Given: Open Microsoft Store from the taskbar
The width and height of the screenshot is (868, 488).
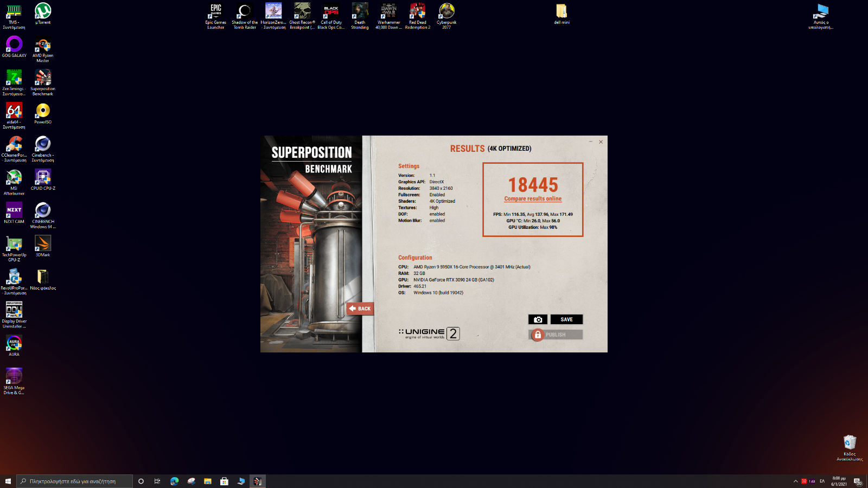Looking at the screenshot, I should [224, 481].
